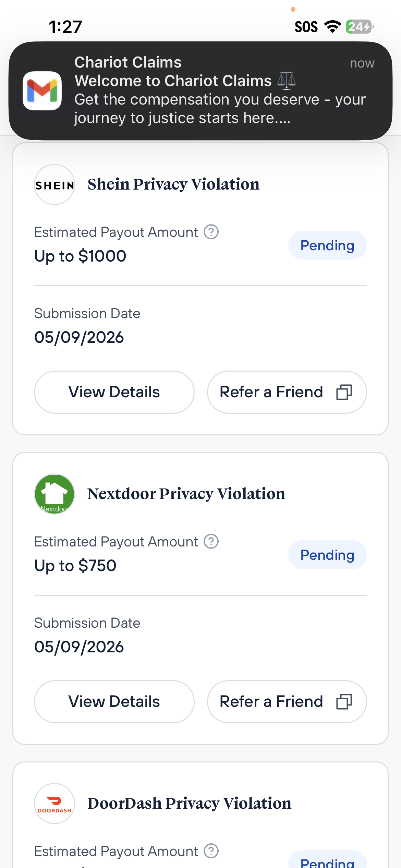Tap the Nextdoor house logo
The height and width of the screenshot is (868, 401).
(54, 494)
